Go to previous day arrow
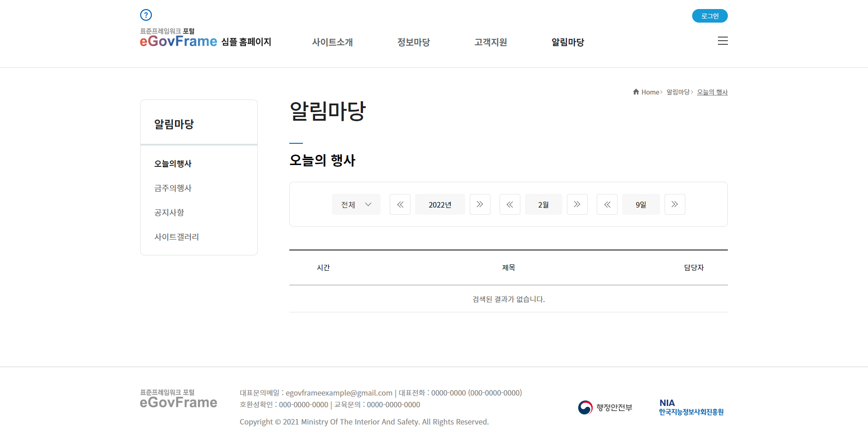 tap(607, 204)
